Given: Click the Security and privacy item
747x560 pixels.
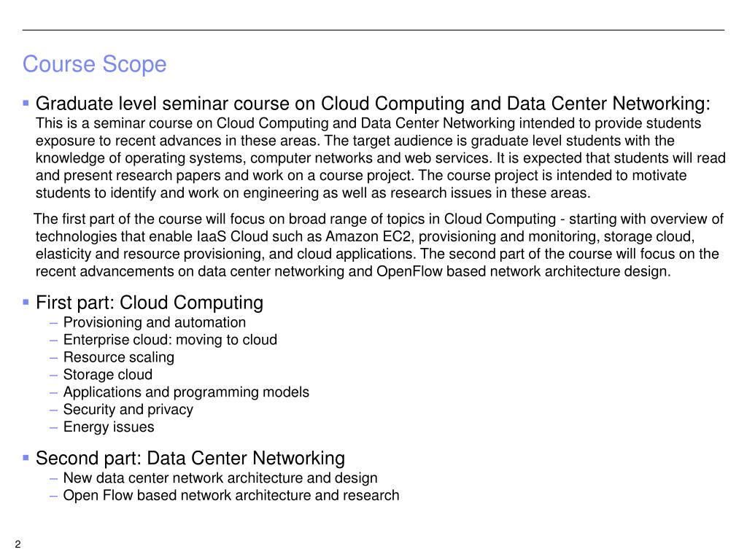Looking at the screenshot, I should tap(128, 410).
